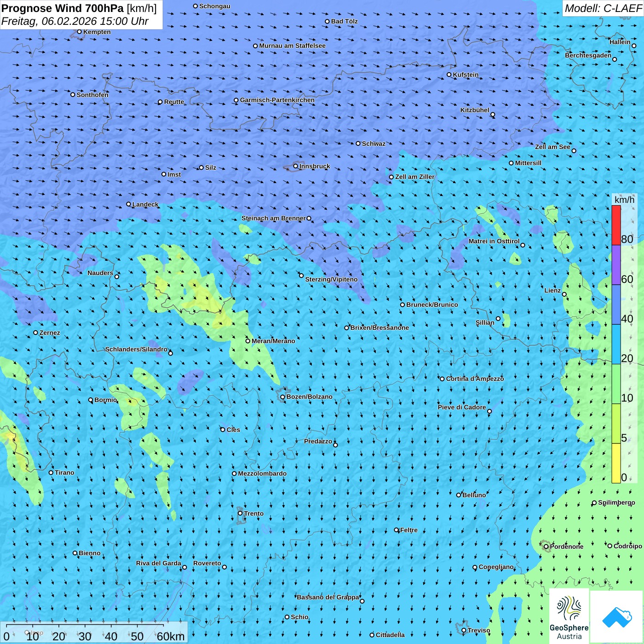Click the 'Sterzing/Vipiteno' label
644x644 pixels.
tap(331, 279)
